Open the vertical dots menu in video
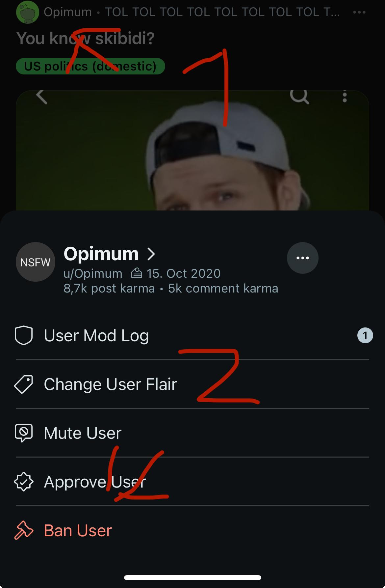Screen dimensions: 385x588 click(345, 97)
